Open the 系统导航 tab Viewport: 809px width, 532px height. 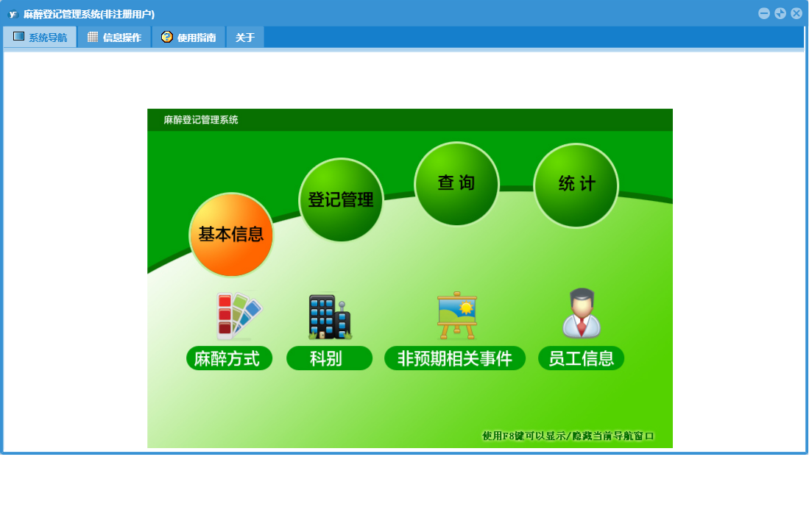[40, 37]
